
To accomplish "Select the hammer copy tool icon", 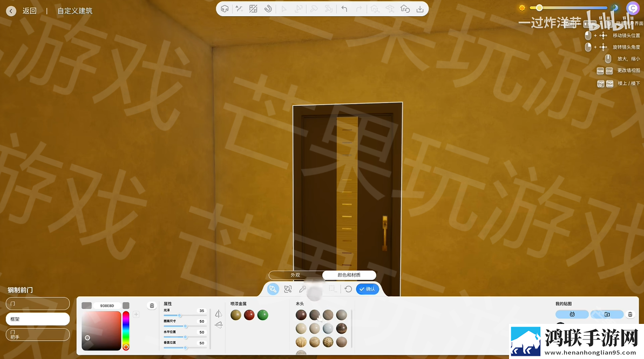I will [x=329, y=9].
